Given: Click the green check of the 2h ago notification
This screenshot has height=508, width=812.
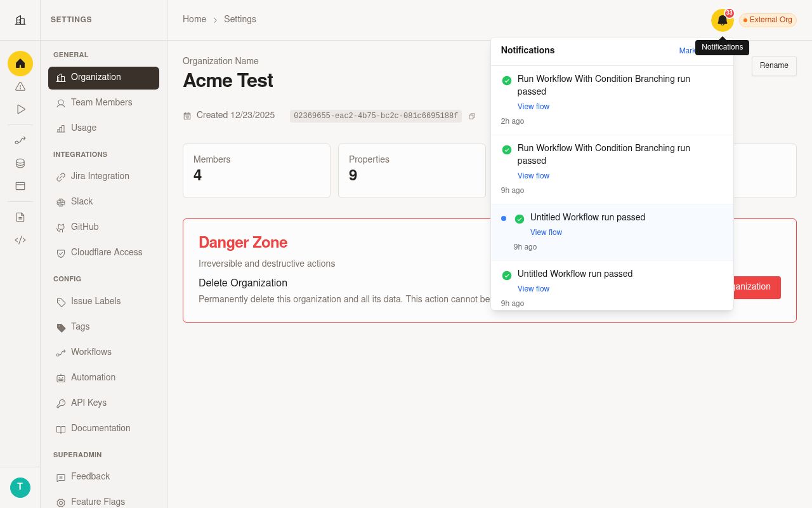Looking at the screenshot, I should click(507, 81).
